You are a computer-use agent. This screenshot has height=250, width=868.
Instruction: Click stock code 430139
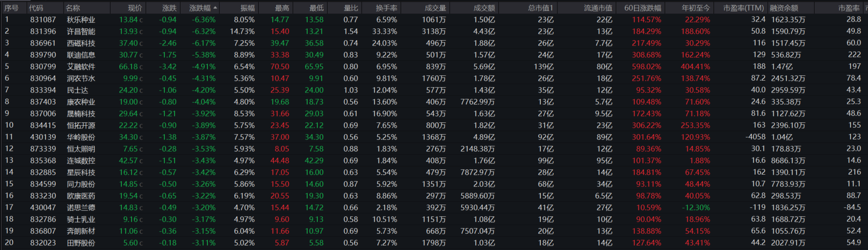tap(43, 137)
